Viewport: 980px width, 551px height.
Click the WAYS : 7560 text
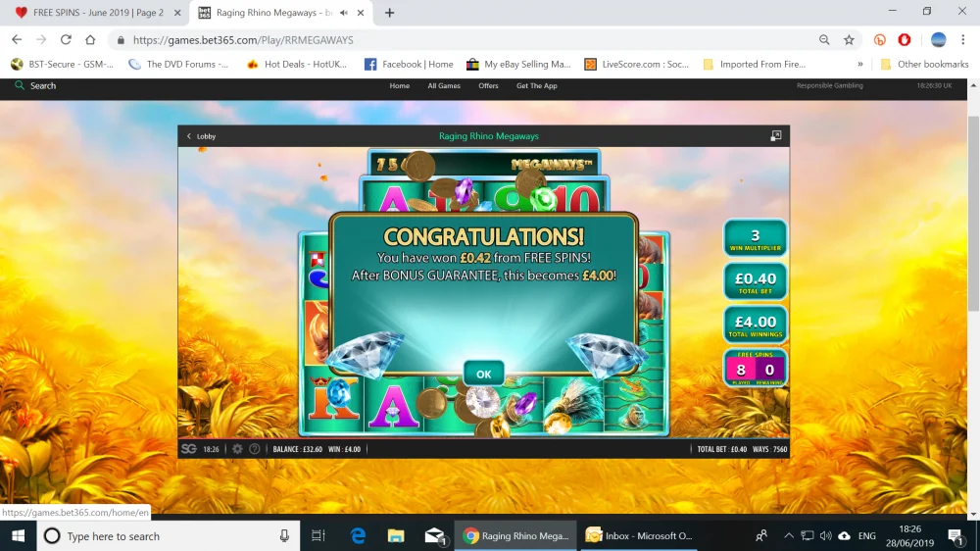[770, 449]
